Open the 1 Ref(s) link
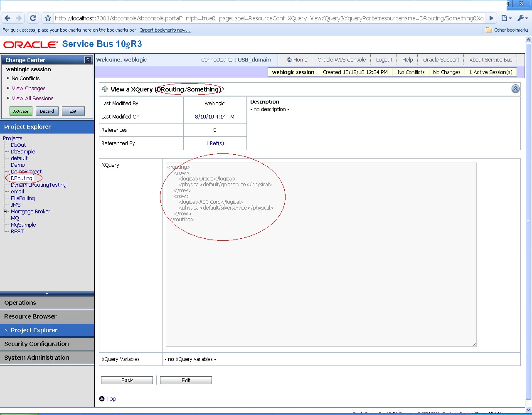Screen dimensions: 532x415 [215, 143]
